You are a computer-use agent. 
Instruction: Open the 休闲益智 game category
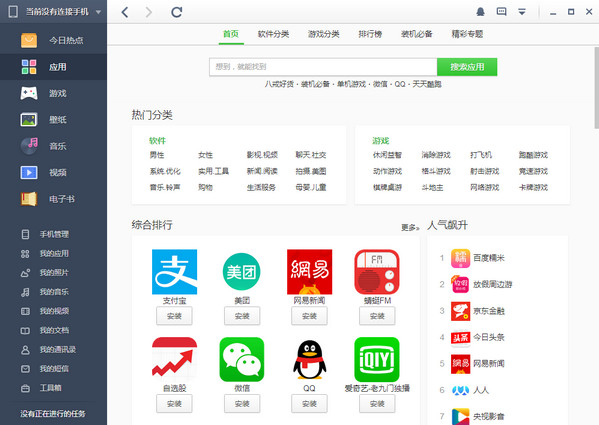click(387, 155)
